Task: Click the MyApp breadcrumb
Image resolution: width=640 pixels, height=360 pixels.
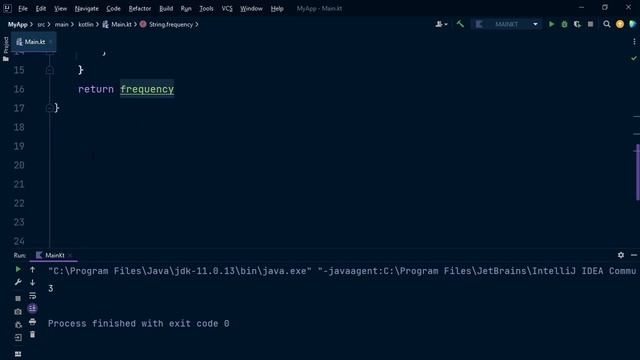Action: click(18, 24)
